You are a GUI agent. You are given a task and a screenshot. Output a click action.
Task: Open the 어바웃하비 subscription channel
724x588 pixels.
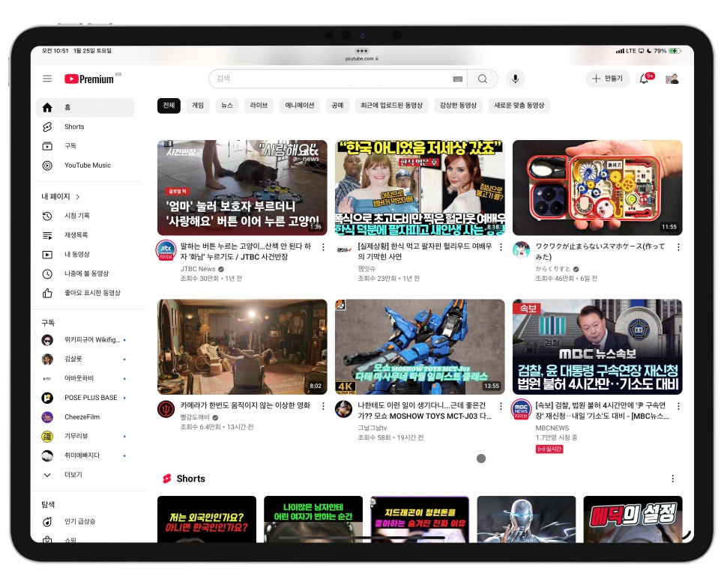85,378
